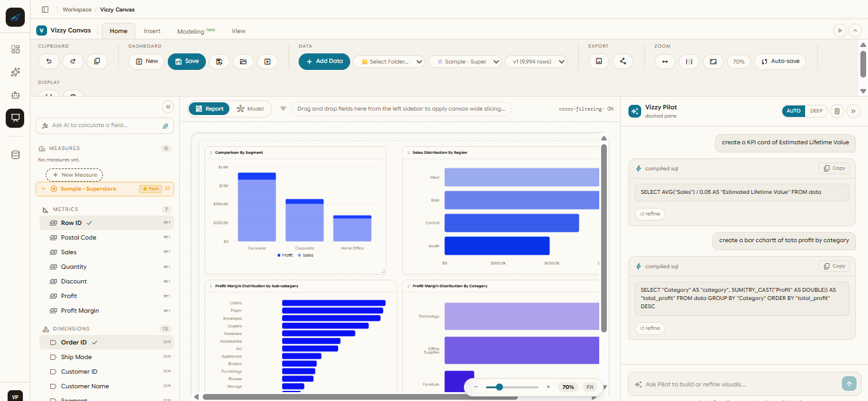Image resolution: width=868 pixels, height=401 pixels.
Task: Click the Export image icon
Action: pyautogui.click(x=599, y=62)
